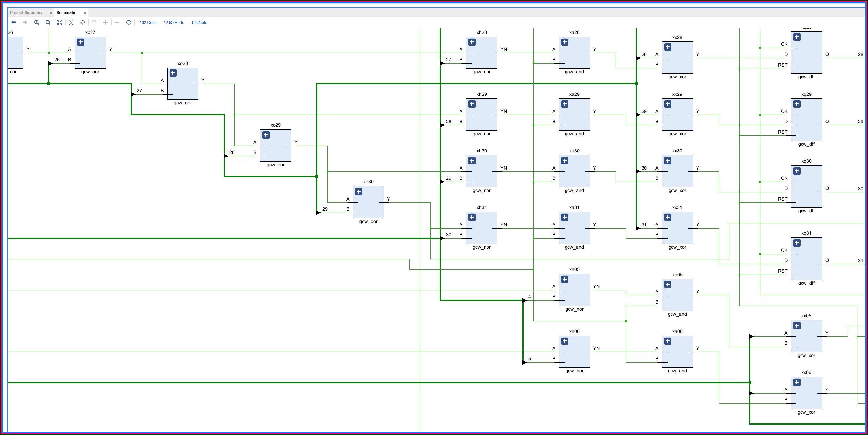Click the Fit Selection icon
Image resolution: width=868 pixels, height=435 pixels.
click(x=71, y=23)
